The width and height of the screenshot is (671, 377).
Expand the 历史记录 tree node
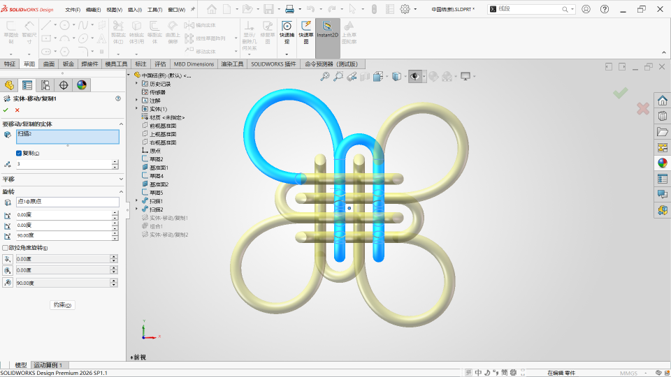coord(137,84)
